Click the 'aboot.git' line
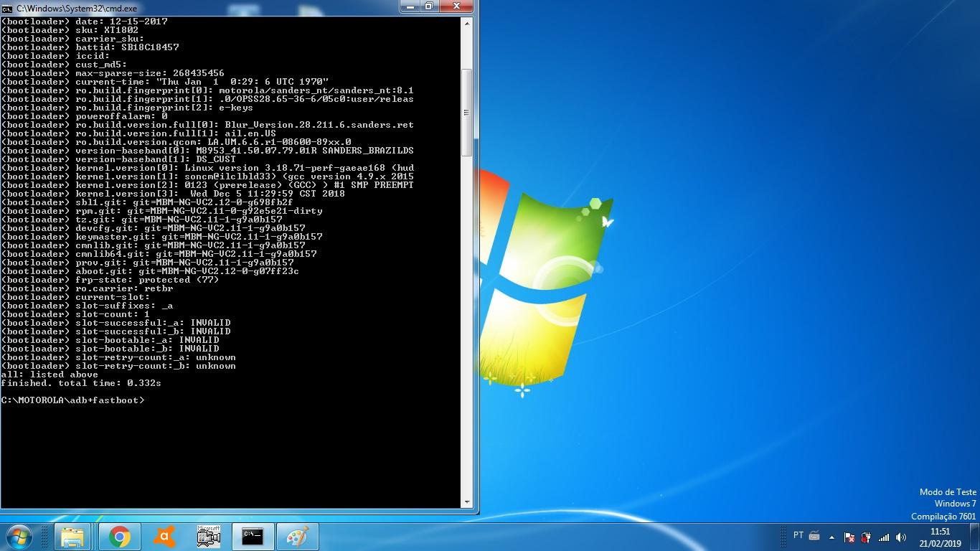This screenshot has height=551, width=980. point(150,271)
